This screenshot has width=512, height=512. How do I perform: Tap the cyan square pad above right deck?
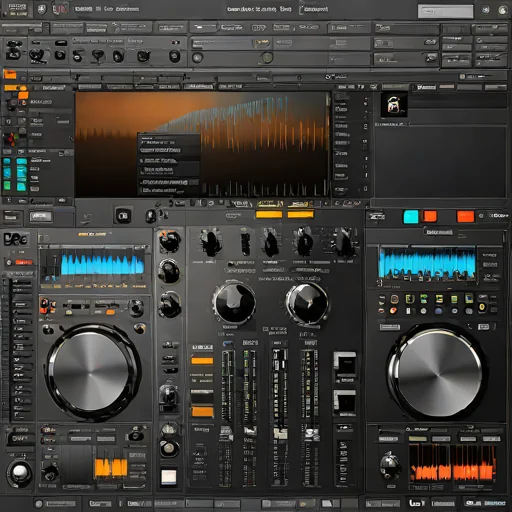click(411, 217)
